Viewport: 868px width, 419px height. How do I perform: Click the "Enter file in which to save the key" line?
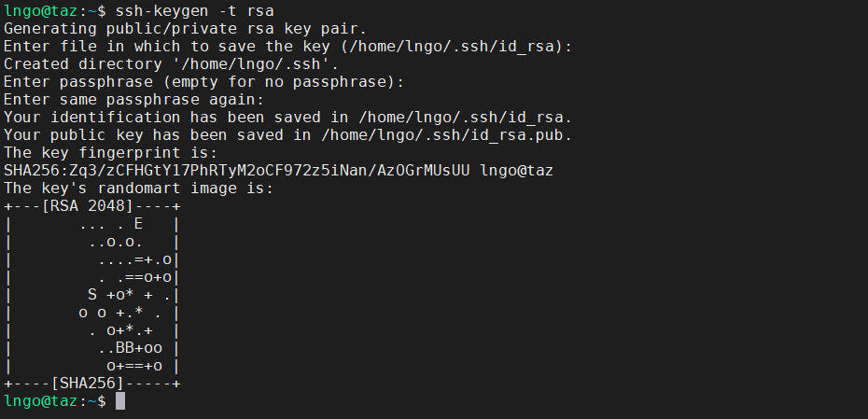[x=287, y=47]
